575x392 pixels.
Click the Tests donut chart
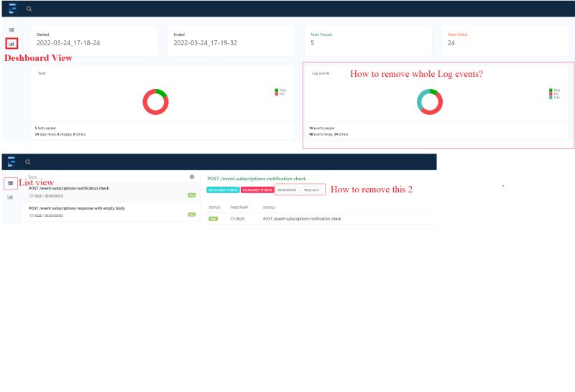tap(155, 102)
